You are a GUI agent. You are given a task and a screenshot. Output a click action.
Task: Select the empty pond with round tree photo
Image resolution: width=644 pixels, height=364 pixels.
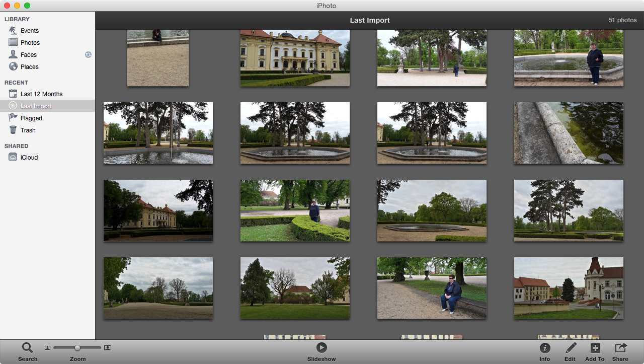[432, 210]
